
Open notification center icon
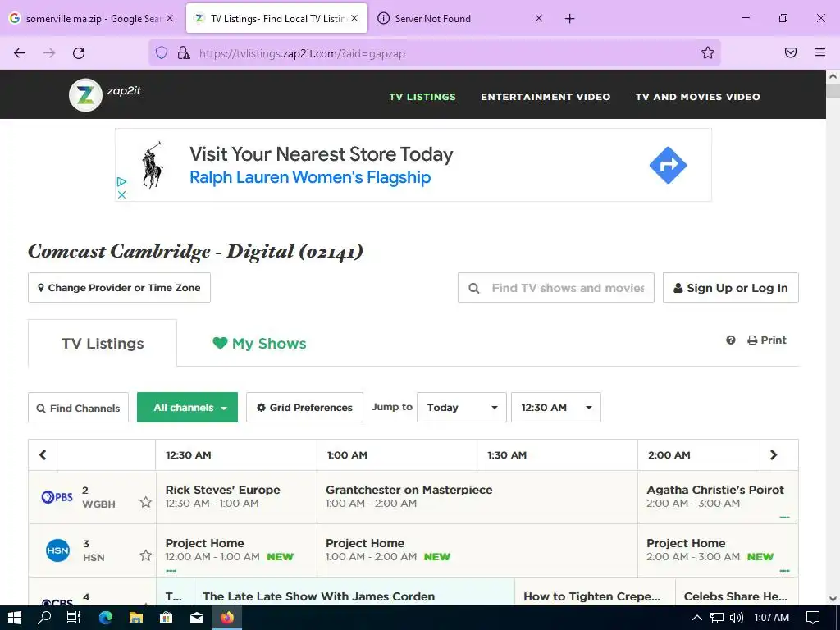pos(813,618)
